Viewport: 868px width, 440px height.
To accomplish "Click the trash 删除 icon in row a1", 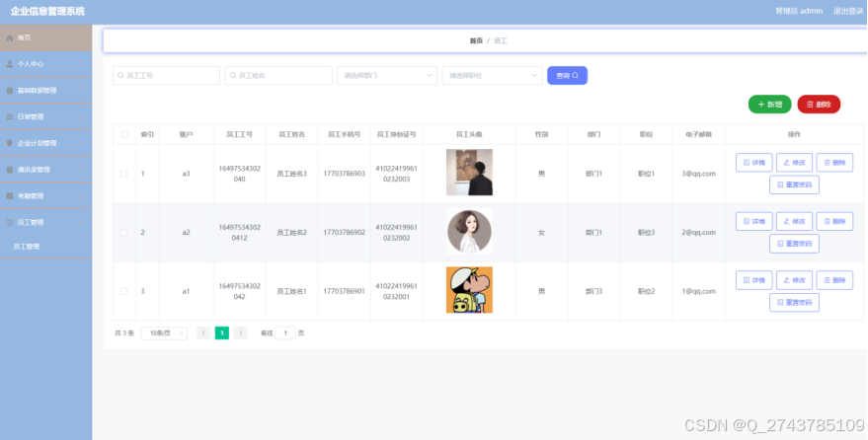I will pos(828,281).
